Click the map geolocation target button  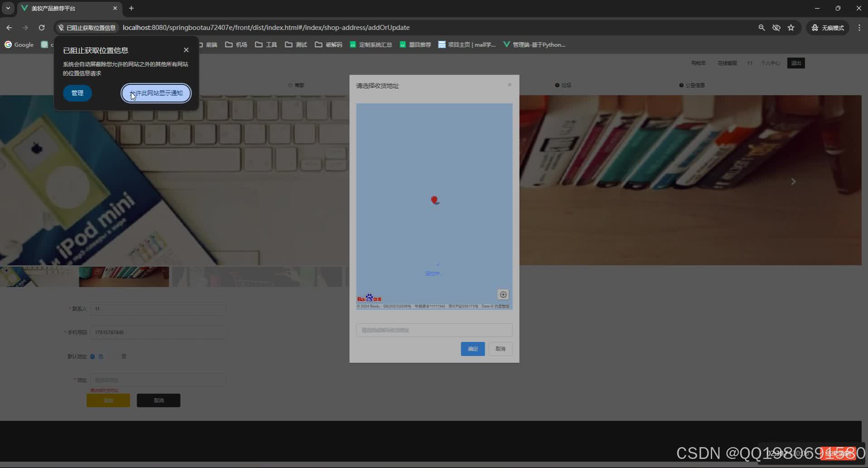pyautogui.click(x=503, y=295)
